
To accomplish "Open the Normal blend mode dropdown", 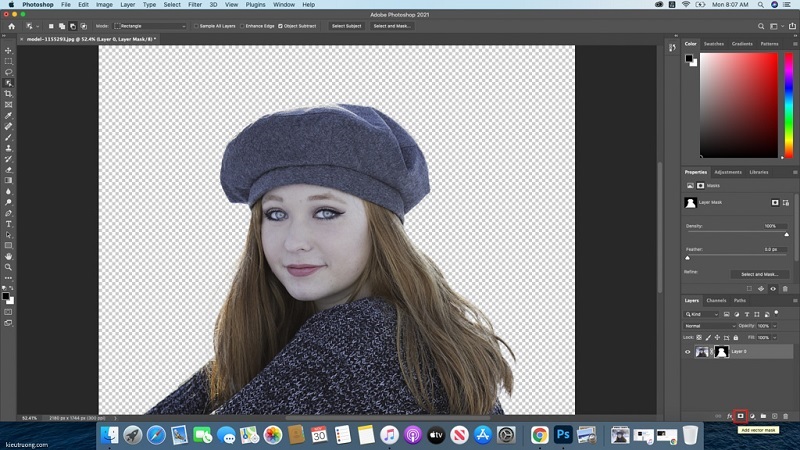I will pyautogui.click(x=710, y=326).
